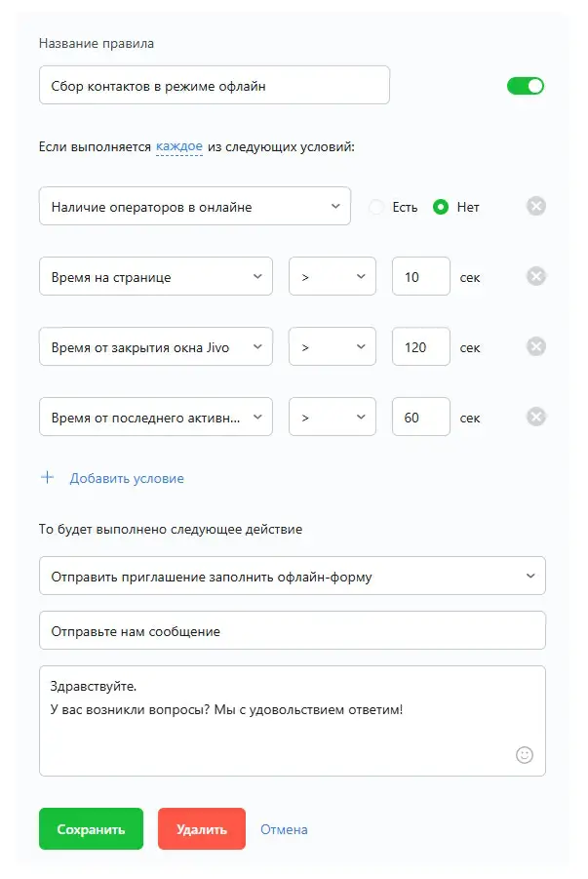588x879 pixels.
Task: Click the rule name input field
Action: (215, 86)
